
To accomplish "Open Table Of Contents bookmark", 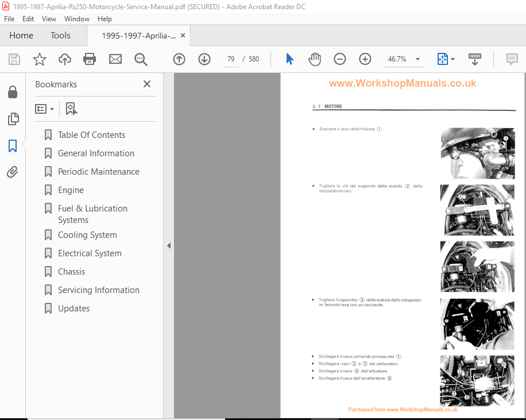I will [91, 135].
